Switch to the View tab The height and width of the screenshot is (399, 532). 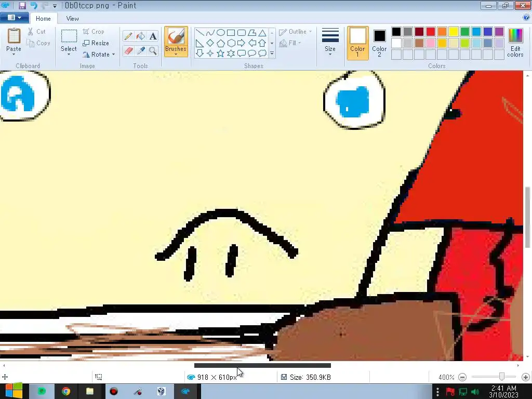pyautogui.click(x=72, y=19)
